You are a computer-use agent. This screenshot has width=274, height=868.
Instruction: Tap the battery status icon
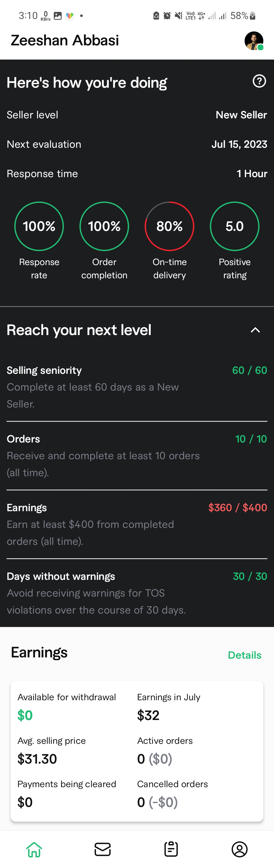252,15
